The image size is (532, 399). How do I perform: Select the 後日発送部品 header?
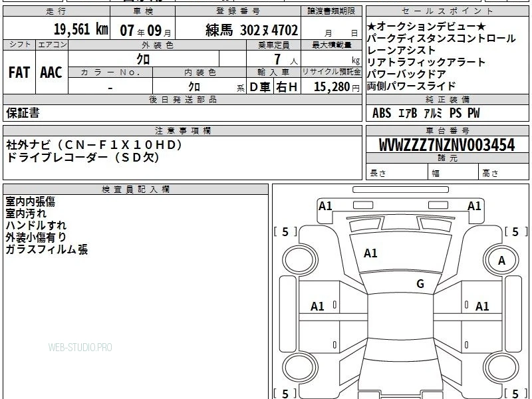click(183, 99)
